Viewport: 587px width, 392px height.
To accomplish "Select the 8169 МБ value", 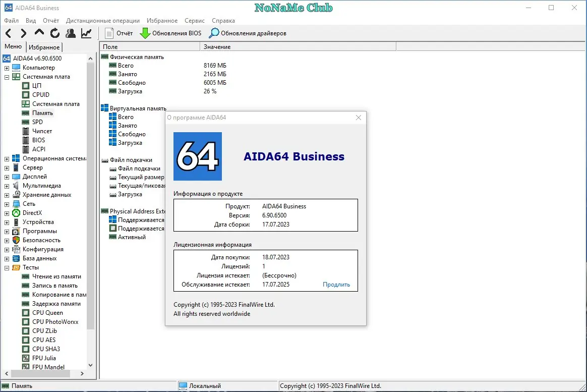I will [215, 66].
